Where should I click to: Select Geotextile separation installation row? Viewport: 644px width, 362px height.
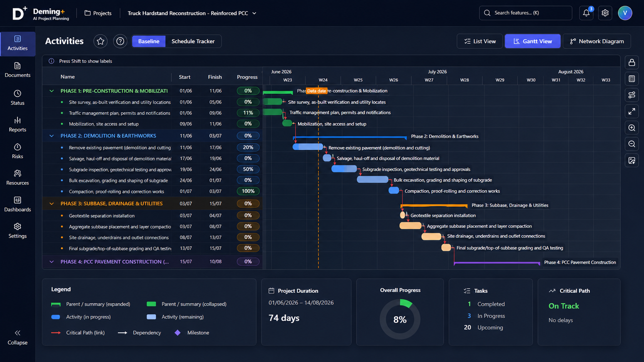(x=152, y=216)
